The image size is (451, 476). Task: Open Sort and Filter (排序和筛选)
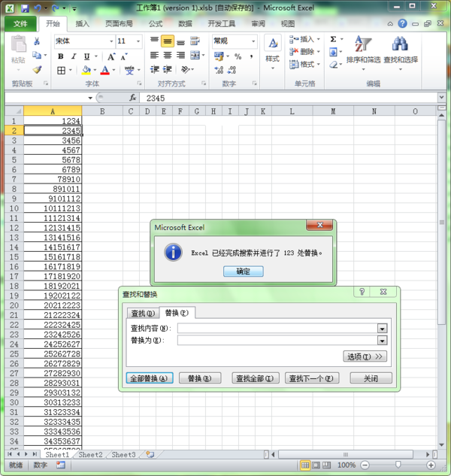[x=363, y=52]
